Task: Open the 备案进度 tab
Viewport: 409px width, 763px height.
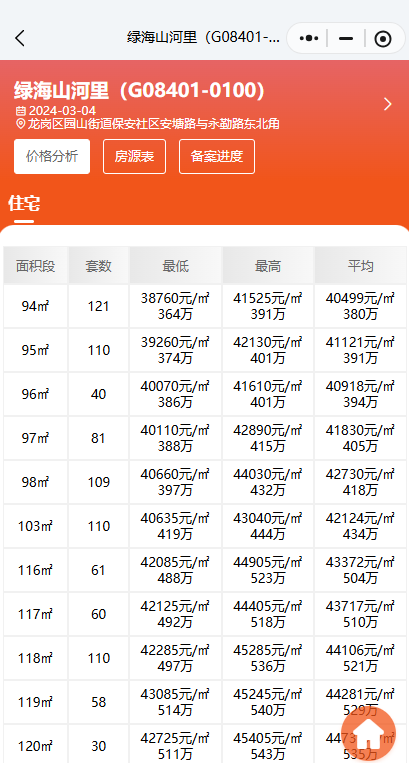Action: point(217,156)
